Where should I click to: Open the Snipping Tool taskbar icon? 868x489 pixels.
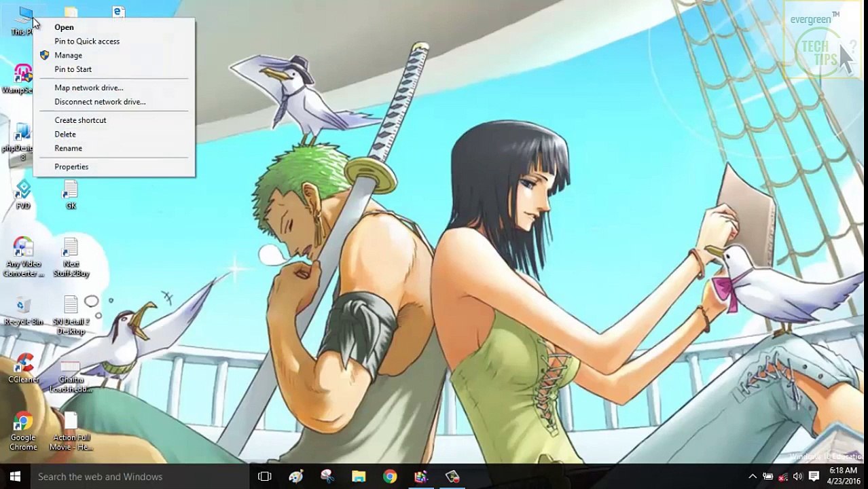click(x=327, y=477)
